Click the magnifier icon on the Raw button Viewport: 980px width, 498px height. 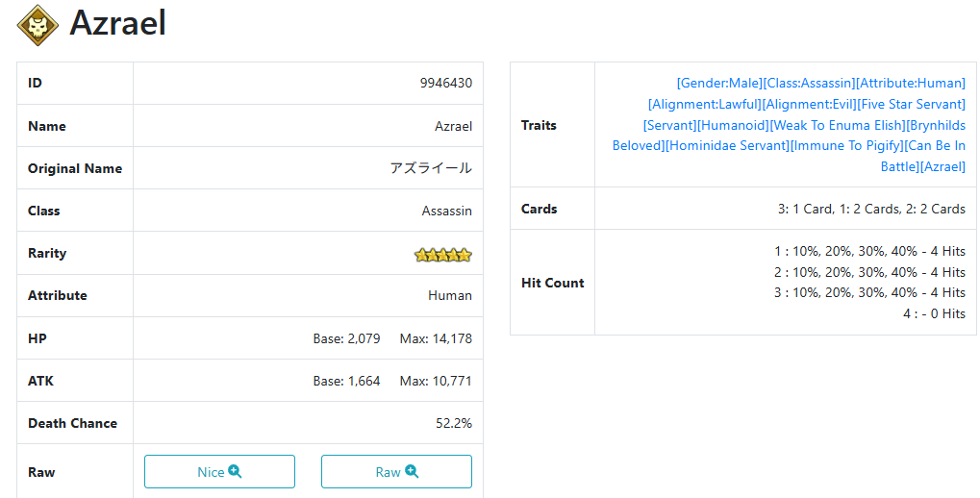click(412, 472)
